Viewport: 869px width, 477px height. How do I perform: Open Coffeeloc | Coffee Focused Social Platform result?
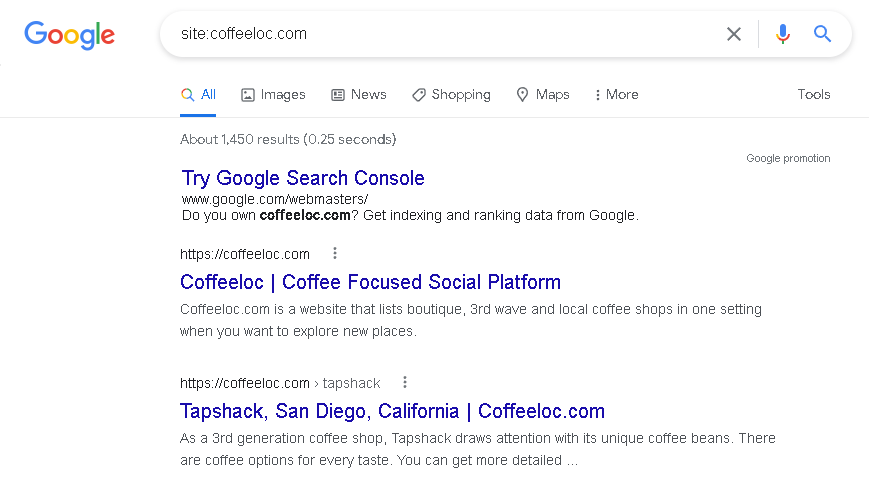click(x=370, y=282)
